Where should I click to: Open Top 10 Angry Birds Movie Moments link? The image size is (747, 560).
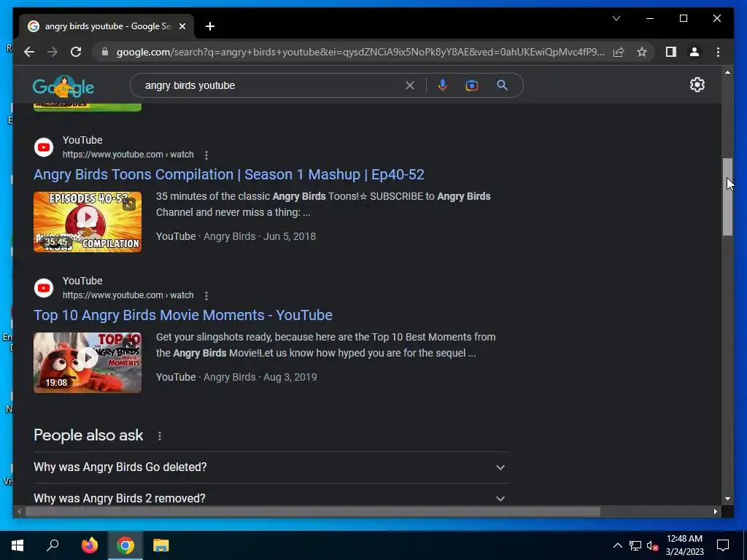coord(183,315)
